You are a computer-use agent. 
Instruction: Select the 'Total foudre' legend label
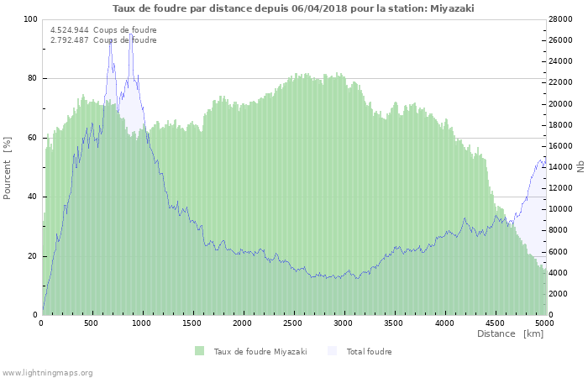[369, 352]
